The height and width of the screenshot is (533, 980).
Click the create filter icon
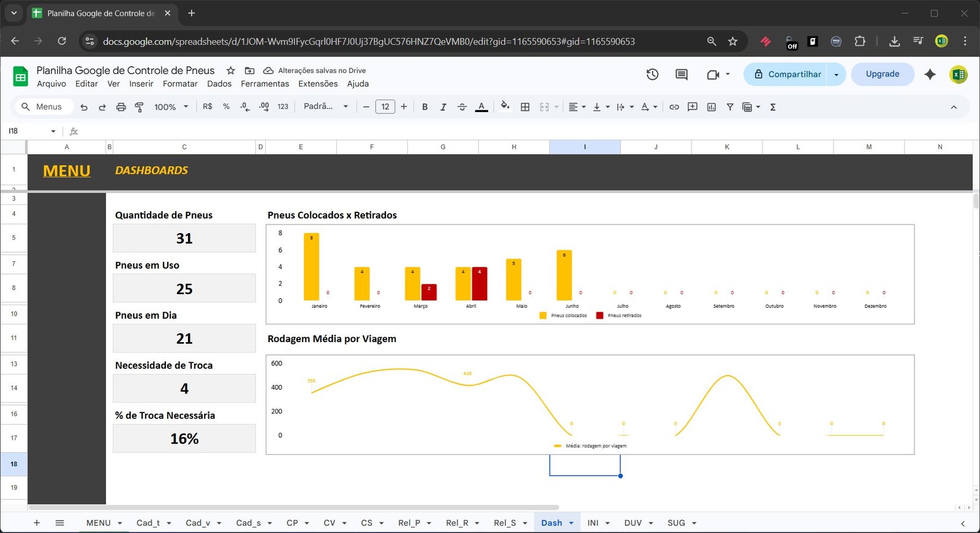pos(729,107)
